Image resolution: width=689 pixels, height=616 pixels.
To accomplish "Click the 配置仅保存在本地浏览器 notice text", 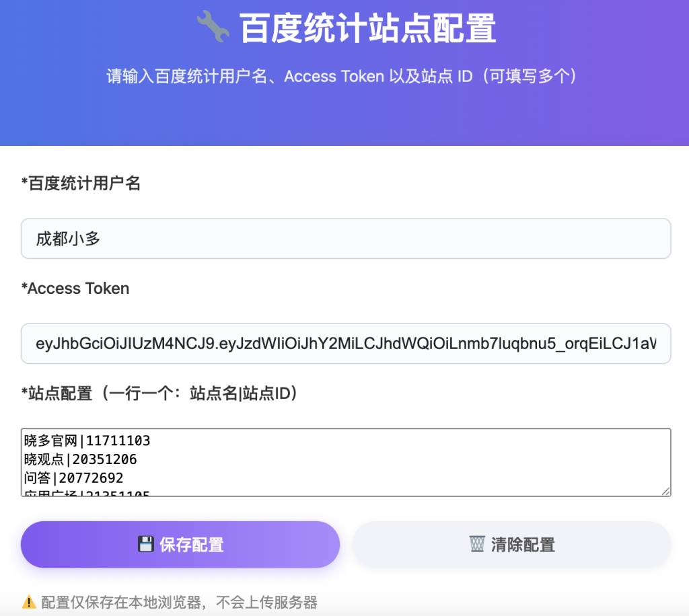I will point(179,602).
